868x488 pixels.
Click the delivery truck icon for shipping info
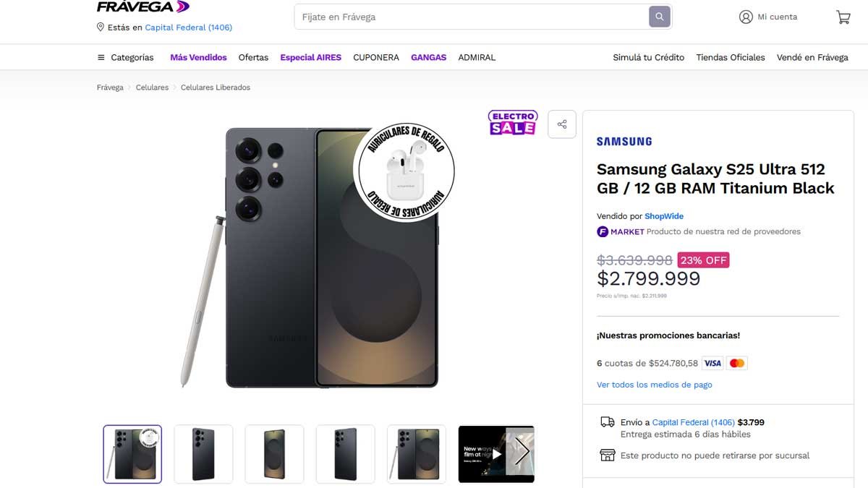[606, 421]
